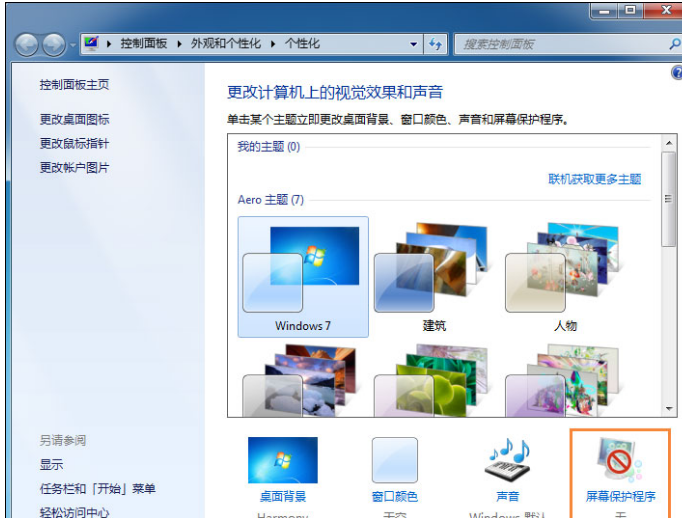Click the search magnifier icon

click(675, 44)
